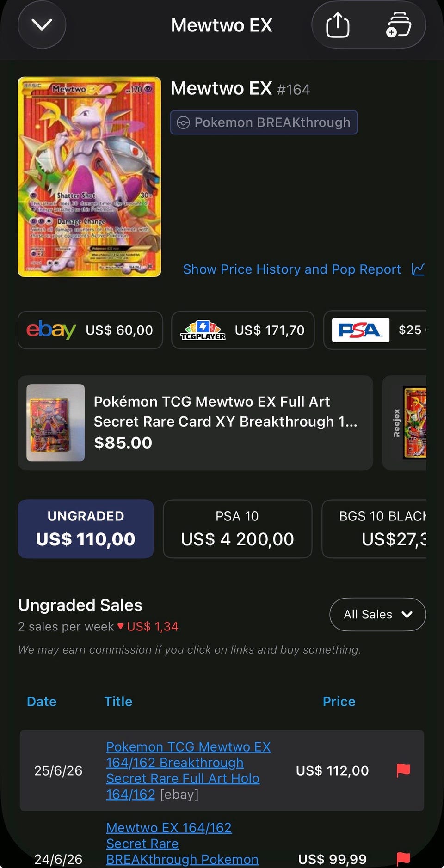444x868 pixels.
Task: Tap the add to collection icon
Action: (398, 25)
